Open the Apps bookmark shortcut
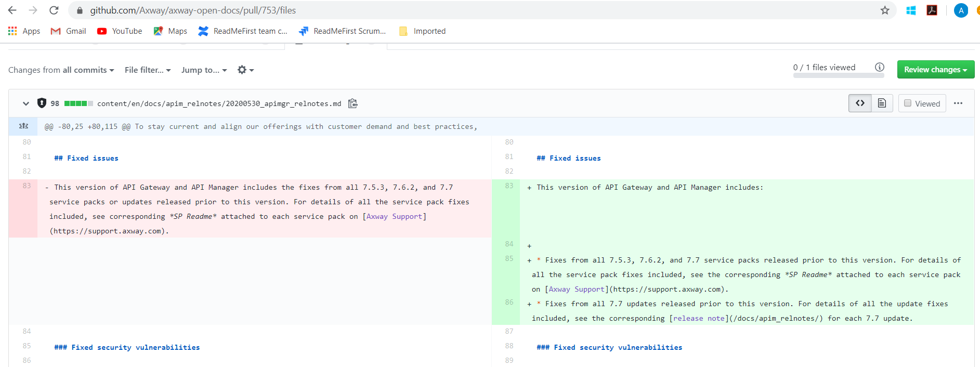980x367 pixels. pyautogui.click(x=24, y=31)
